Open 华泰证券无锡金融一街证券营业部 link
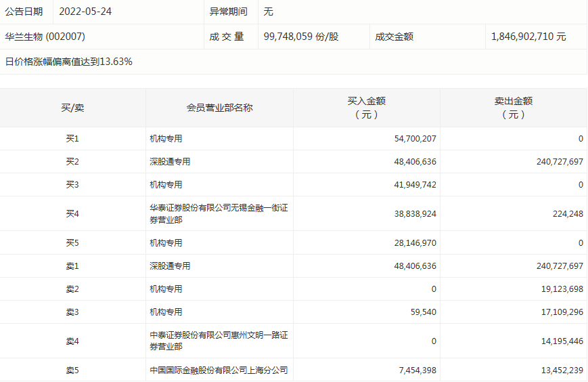Screen dimensions: 588x382 tap(219, 214)
